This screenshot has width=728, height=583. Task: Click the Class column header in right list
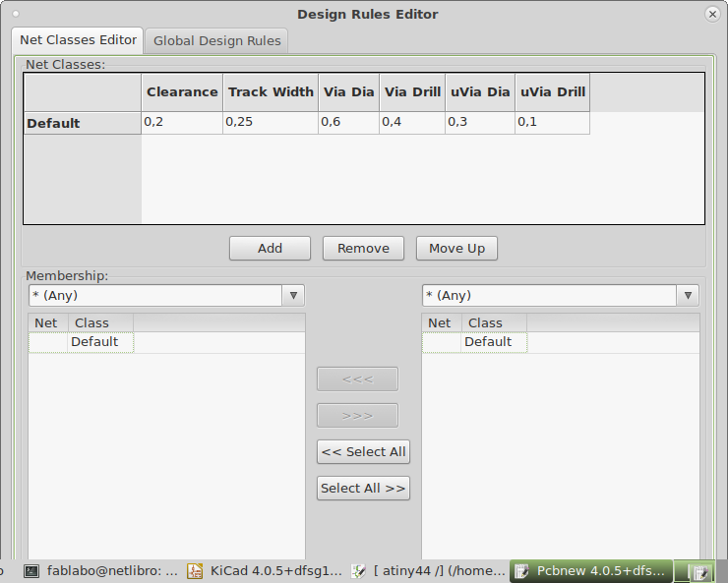(495, 322)
